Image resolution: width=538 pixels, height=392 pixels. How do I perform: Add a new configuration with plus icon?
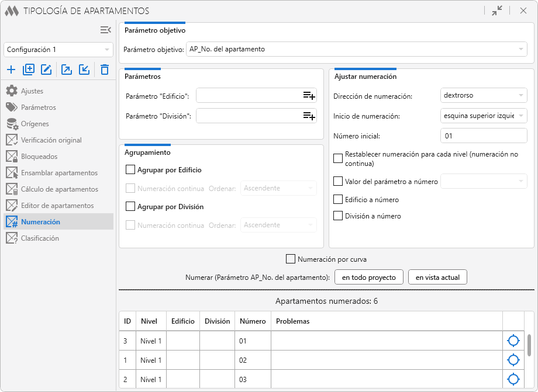11,70
